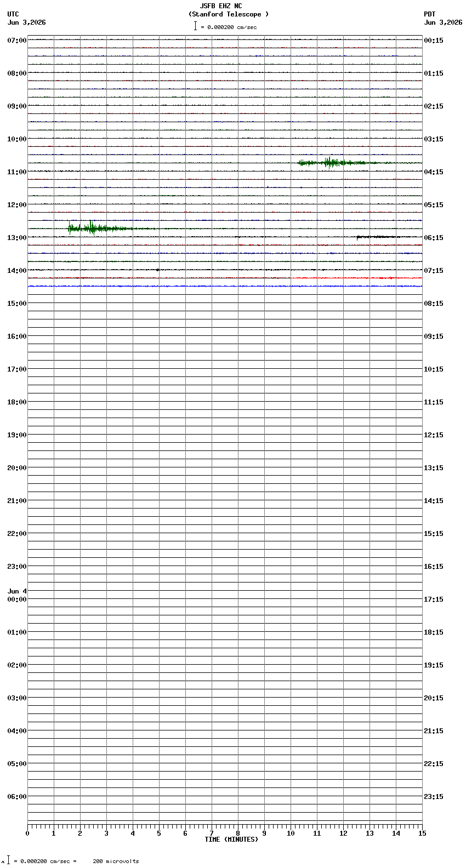Click the '23:15' PDT time label
Screen dimensions: 466x868
(x=433, y=797)
